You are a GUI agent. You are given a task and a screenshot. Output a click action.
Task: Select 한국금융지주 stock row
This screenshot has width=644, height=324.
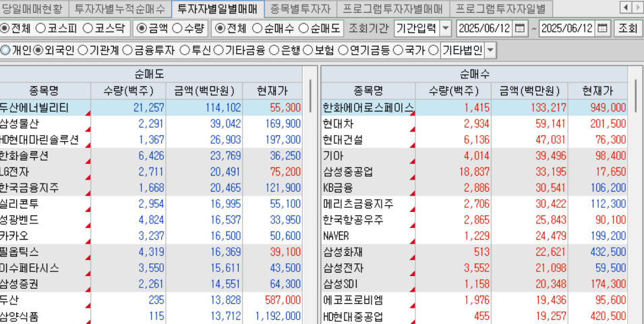151,188
